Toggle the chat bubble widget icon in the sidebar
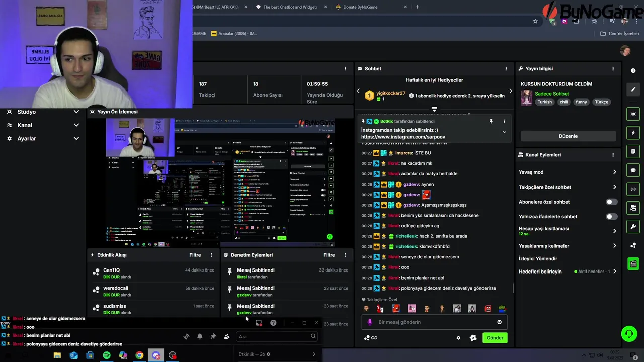 [x=633, y=170]
